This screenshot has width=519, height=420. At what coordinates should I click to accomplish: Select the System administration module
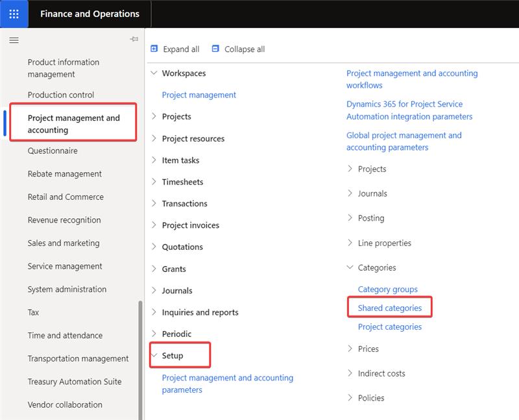(67, 289)
